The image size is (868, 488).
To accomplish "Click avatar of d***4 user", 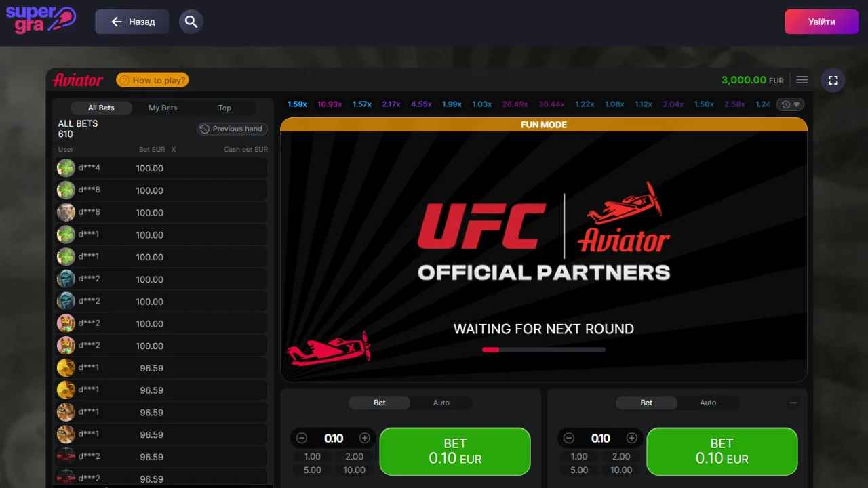I will pyautogui.click(x=66, y=168).
